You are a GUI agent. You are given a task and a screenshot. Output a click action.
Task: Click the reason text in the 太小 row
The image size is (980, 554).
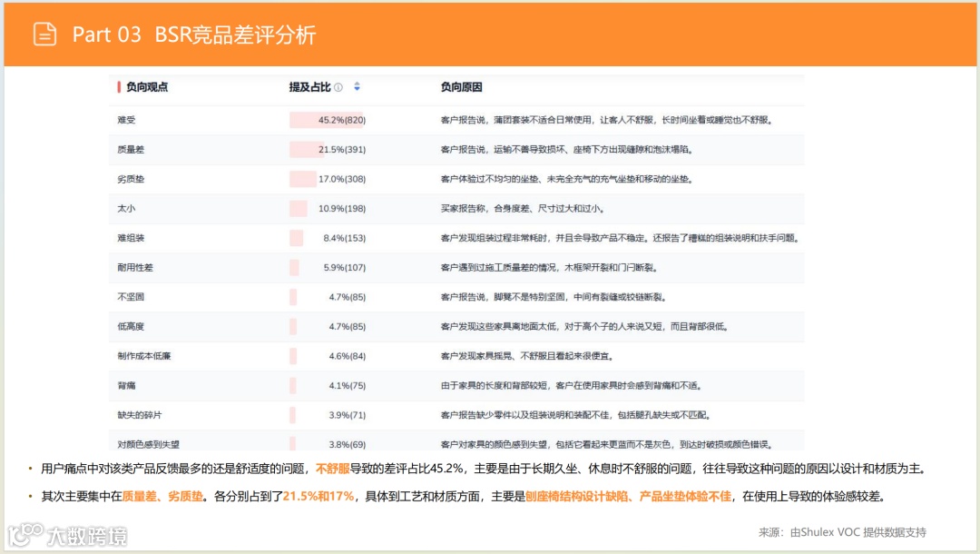pyautogui.click(x=524, y=208)
